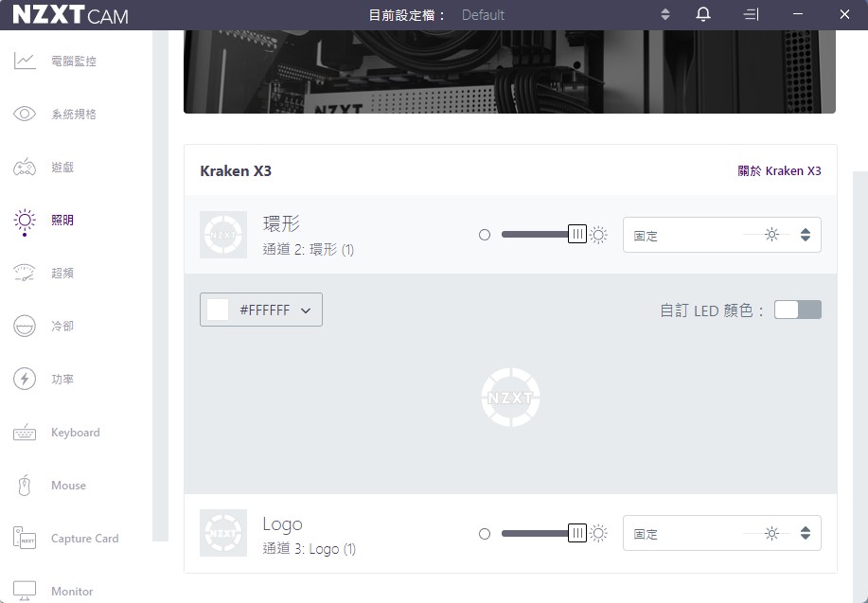The height and width of the screenshot is (603, 868).
Task: Click the NZXT ring preview in the LED area
Action: click(510, 397)
